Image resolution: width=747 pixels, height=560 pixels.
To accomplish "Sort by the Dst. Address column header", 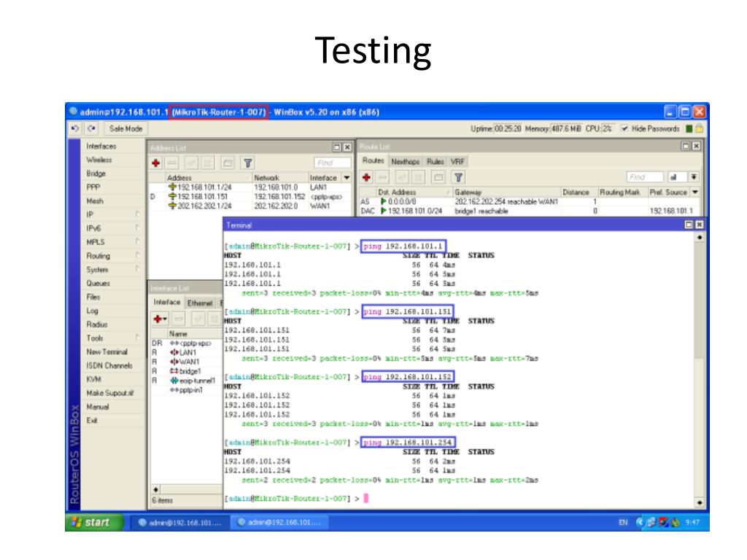I will click(413, 192).
